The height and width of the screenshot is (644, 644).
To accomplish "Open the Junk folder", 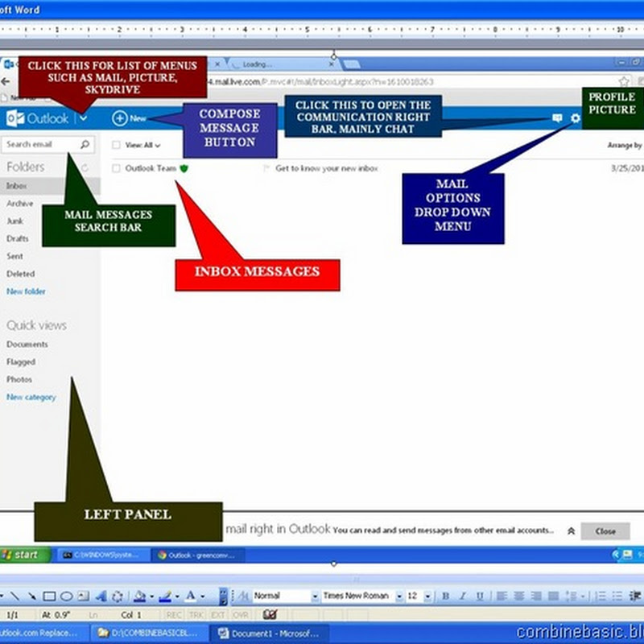I will coord(14,221).
